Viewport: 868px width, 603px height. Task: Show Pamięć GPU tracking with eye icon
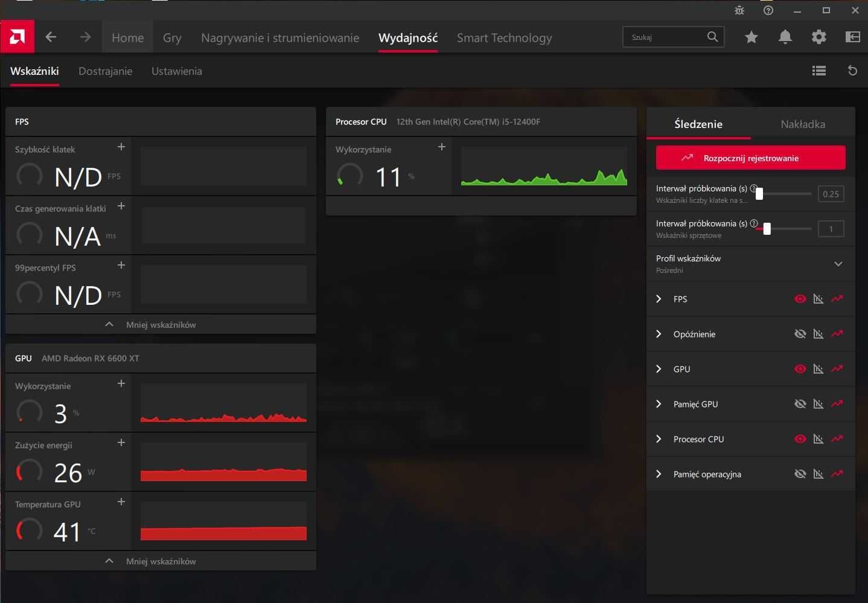800,404
